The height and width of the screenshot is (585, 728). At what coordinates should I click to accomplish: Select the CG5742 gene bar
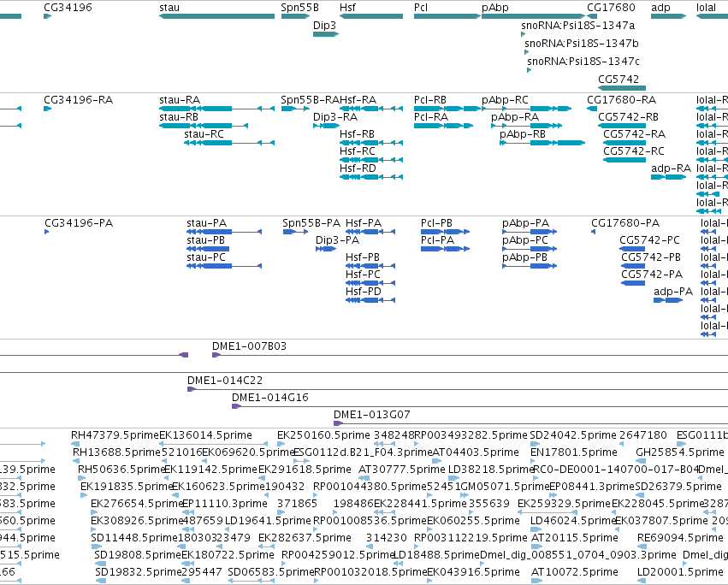pyautogui.click(x=622, y=88)
